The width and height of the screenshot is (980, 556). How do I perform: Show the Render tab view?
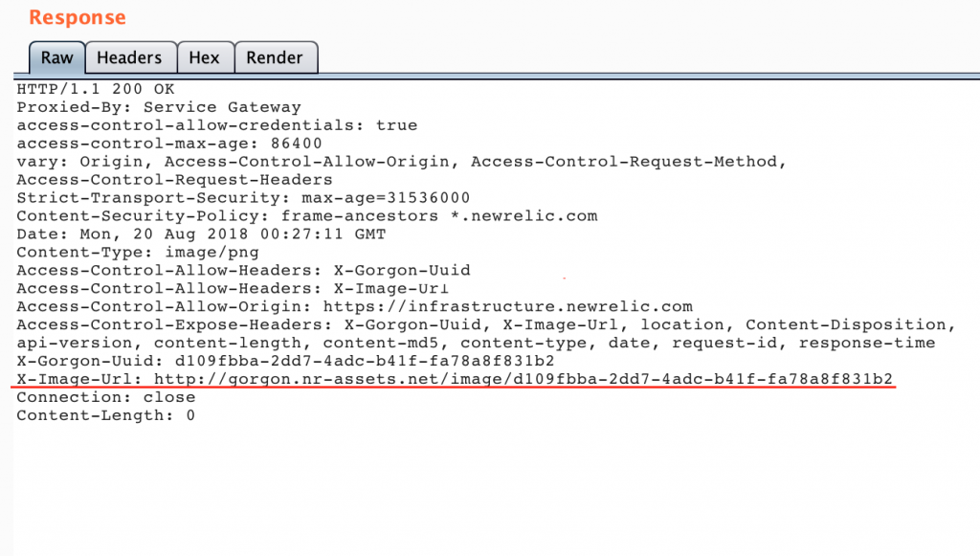[x=275, y=57]
